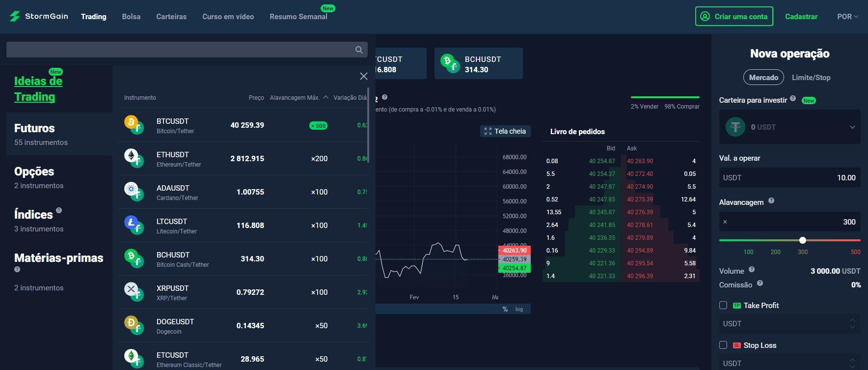The image size is (868, 370).
Task: Click the bid price 40 254.87
Action: coord(602,161)
